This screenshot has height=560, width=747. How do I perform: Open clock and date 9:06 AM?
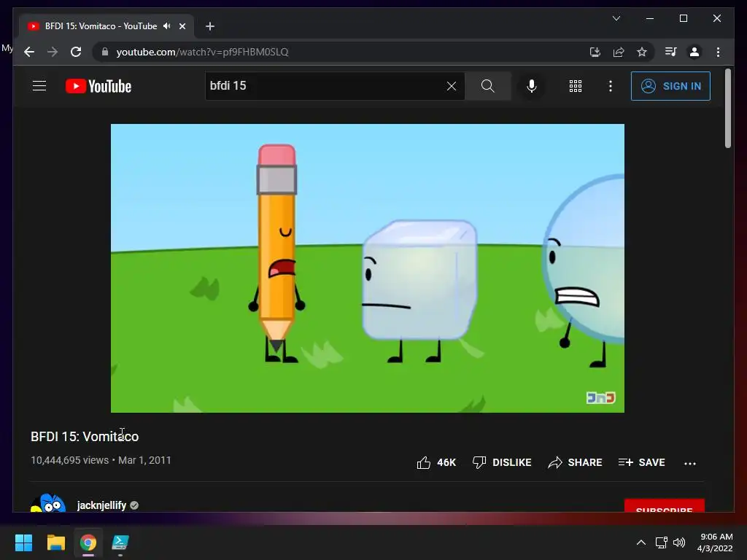click(715, 542)
